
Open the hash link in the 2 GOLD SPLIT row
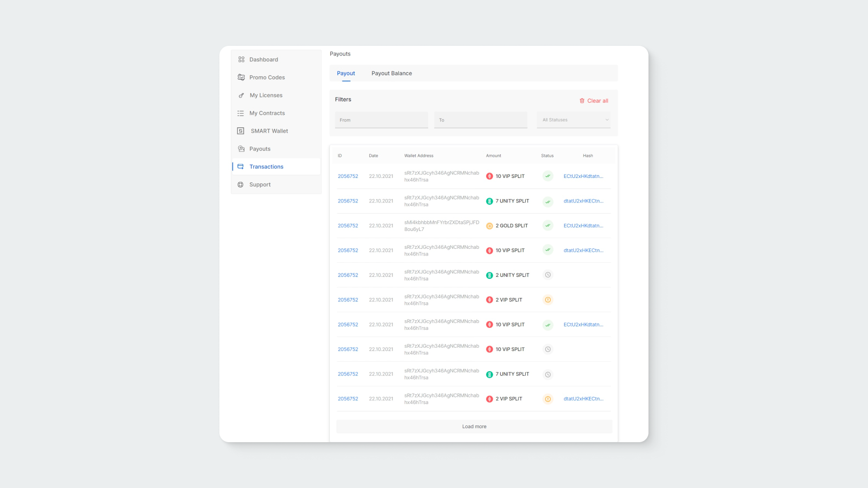583,226
